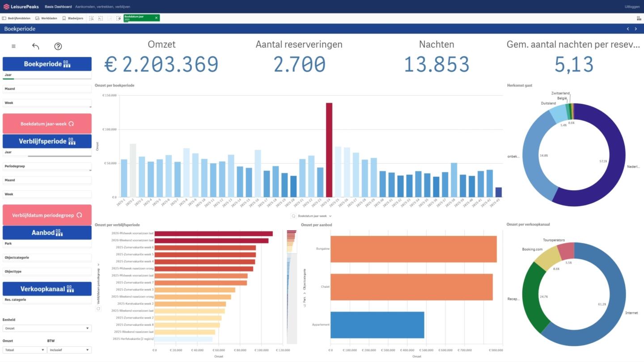Image resolution: width=644 pixels, height=362 pixels.
Task: Open the hamburger menu icon
Action: tap(13, 46)
